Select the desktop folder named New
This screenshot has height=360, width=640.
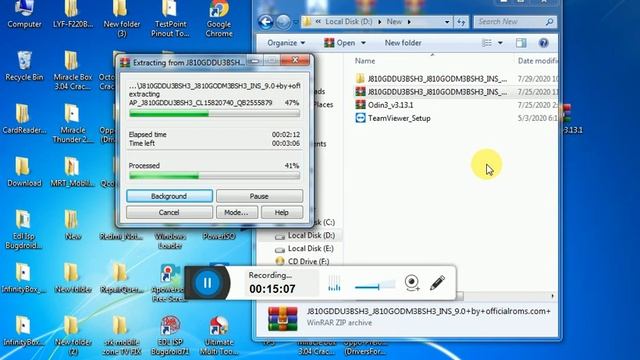(x=73, y=225)
